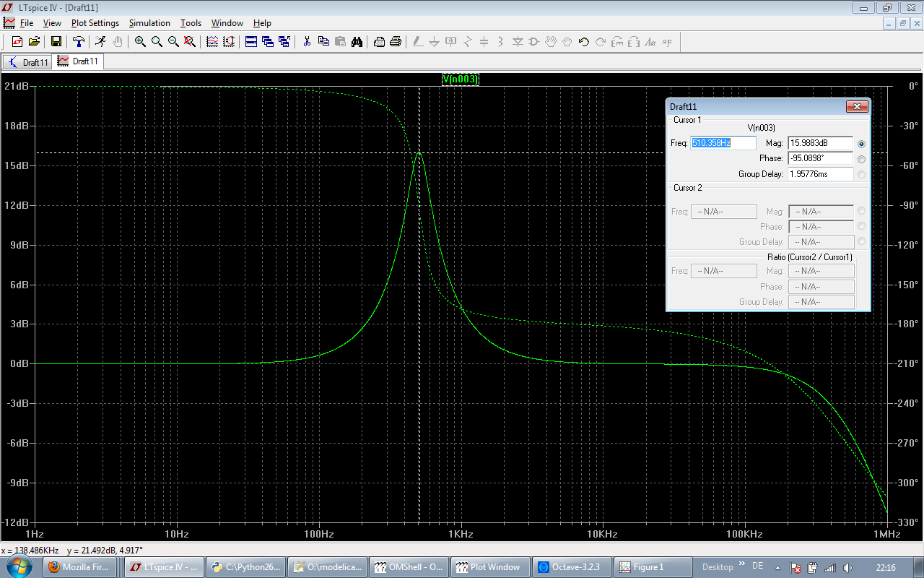The width and height of the screenshot is (924, 578).
Task: Select the Mag radio button for Cursor 1
Action: pos(861,144)
